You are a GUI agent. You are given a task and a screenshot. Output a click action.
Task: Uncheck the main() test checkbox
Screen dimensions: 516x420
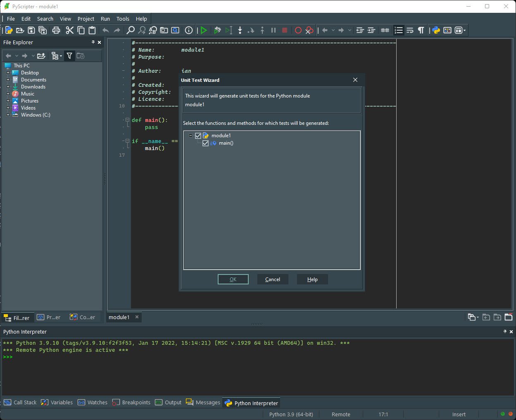pos(205,143)
